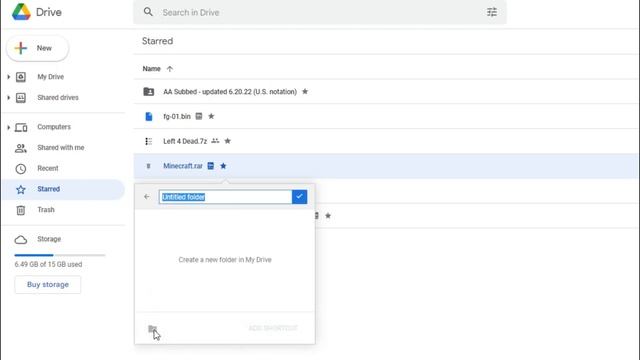The image size is (640, 360).
Task: Expand the My Drive tree arrow
Action: point(9,77)
